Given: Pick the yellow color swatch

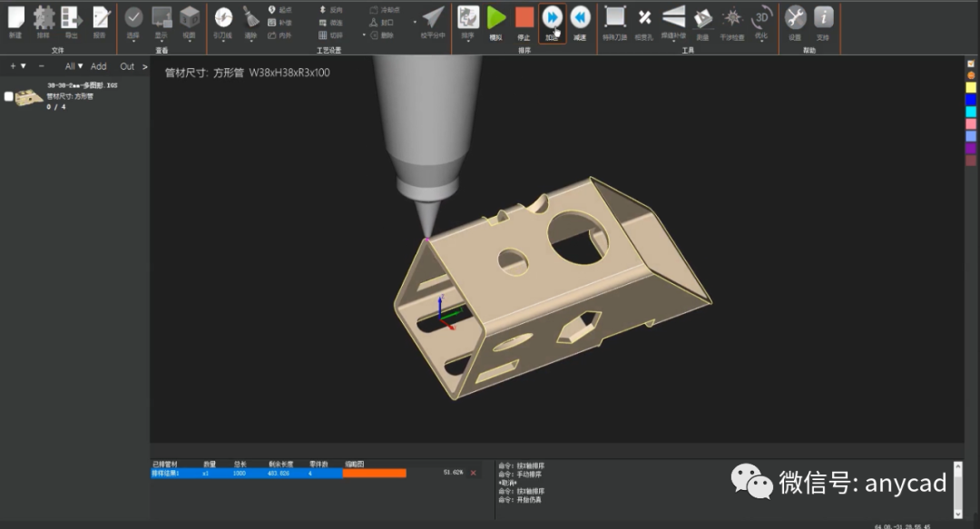Looking at the screenshot, I should [971, 87].
